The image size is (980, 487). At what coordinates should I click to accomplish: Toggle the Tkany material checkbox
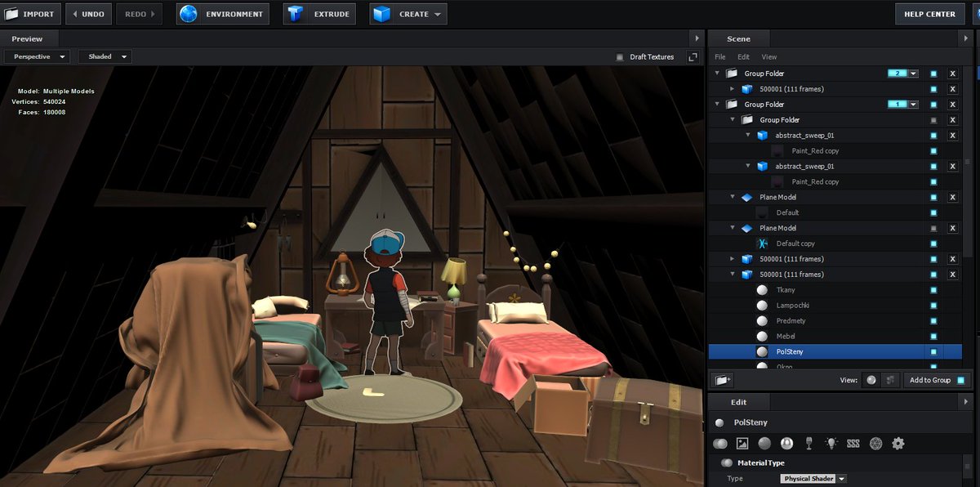(x=933, y=290)
